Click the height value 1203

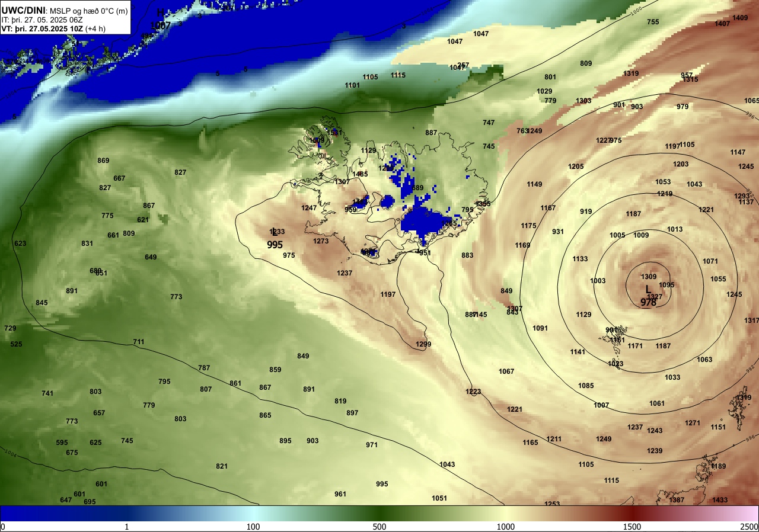[x=681, y=164]
